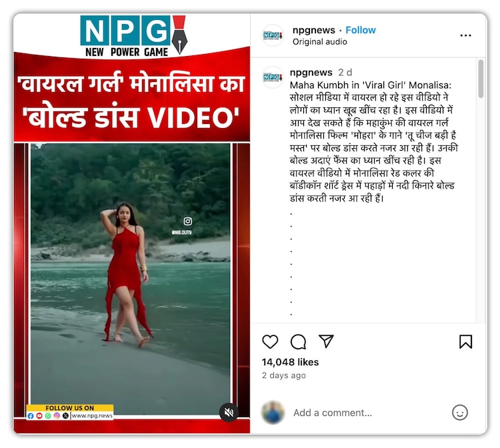The height and width of the screenshot is (448, 500).
Task: Open emoji picker in comment box
Action: (x=460, y=413)
